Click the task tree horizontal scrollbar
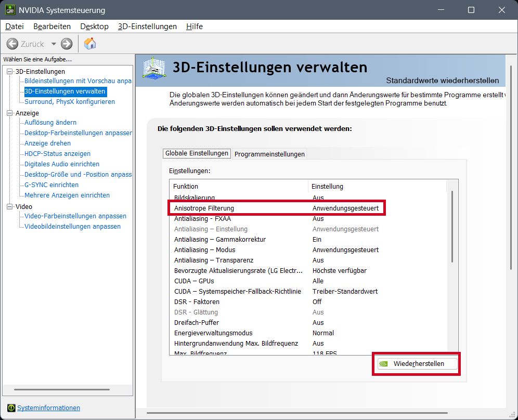This screenshot has height=420, width=518. click(x=62, y=390)
